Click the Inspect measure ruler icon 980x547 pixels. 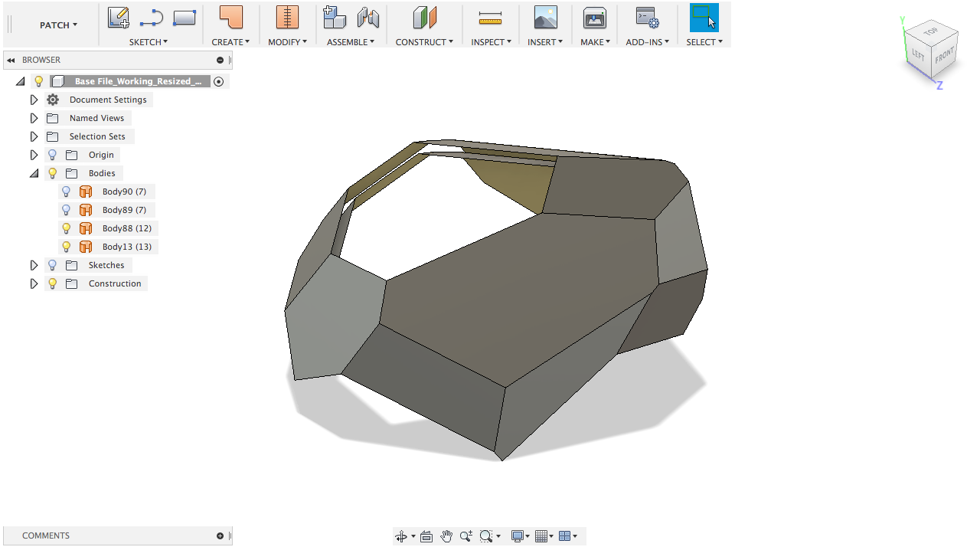coord(490,18)
